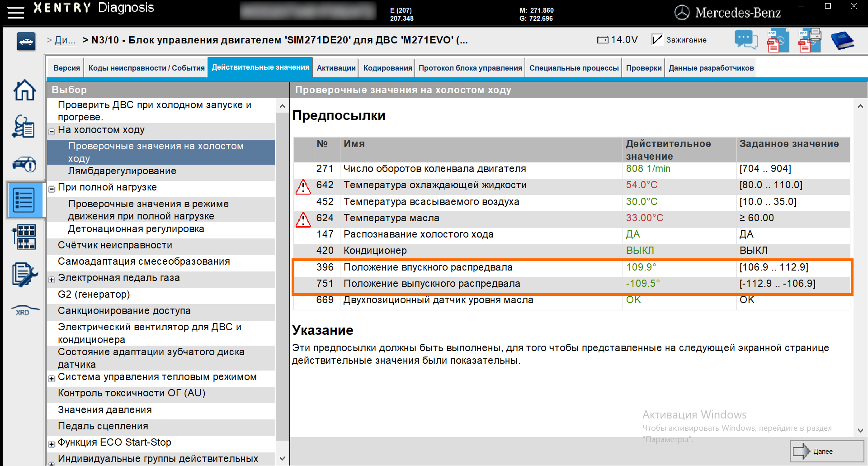The height and width of the screenshot is (466, 868).
Task: Print the PDF with printer icon
Action: pyautogui.click(x=809, y=40)
